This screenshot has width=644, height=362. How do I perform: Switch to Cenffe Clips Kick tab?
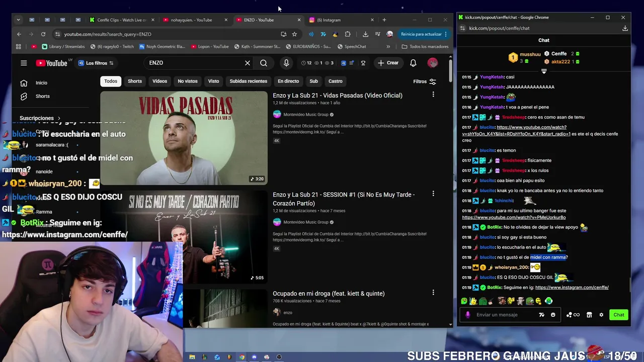pyautogui.click(x=122, y=20)
